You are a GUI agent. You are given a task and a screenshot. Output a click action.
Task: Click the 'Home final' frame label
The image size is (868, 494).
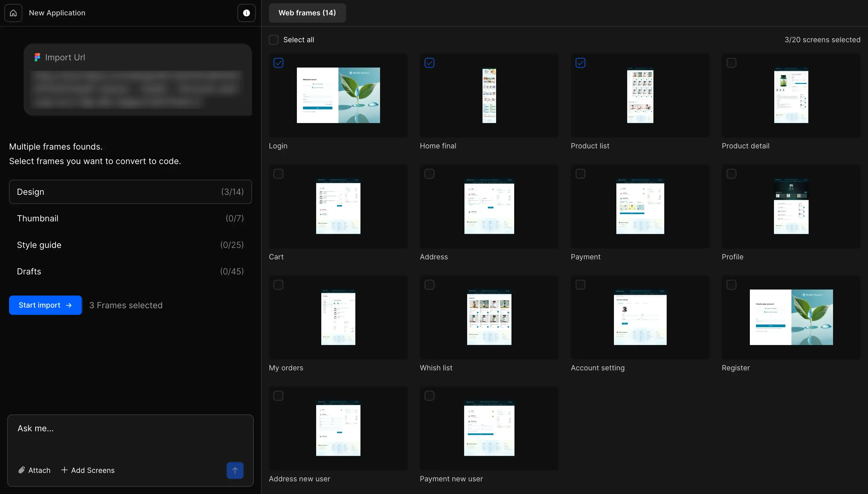438,146
